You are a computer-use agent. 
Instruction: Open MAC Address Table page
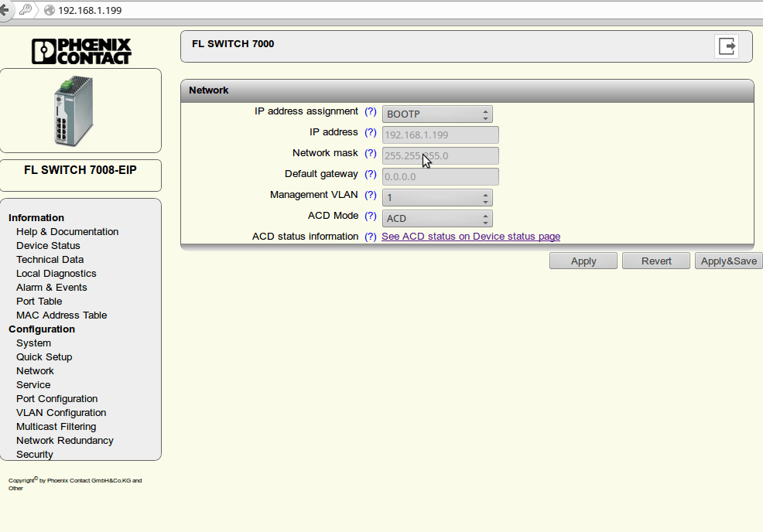pyautogui.click(x=61, y=315)
